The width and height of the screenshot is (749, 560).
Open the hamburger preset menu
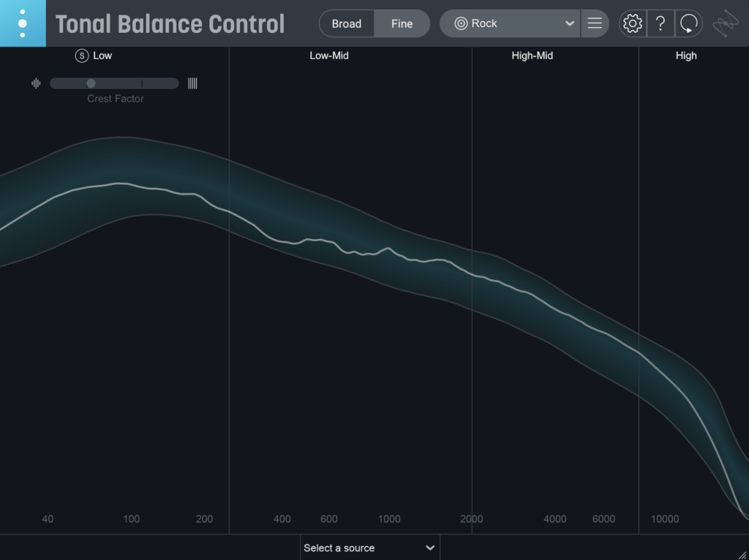(595, 23)
